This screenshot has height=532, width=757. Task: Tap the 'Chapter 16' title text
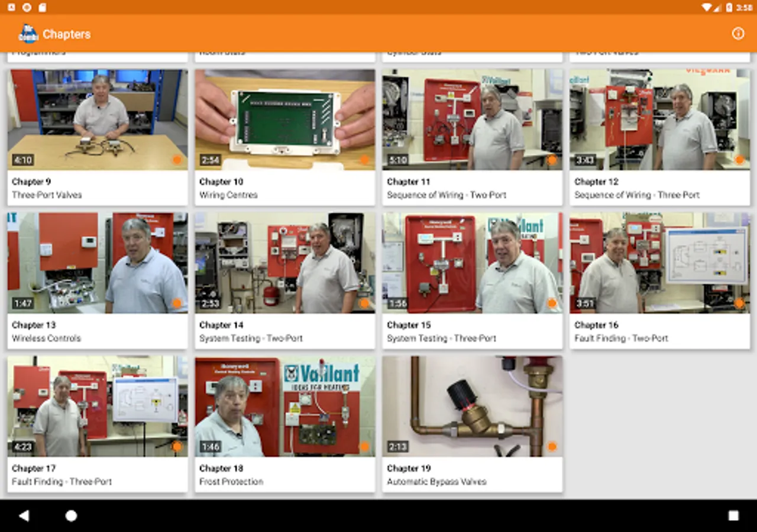coord(596,325)
